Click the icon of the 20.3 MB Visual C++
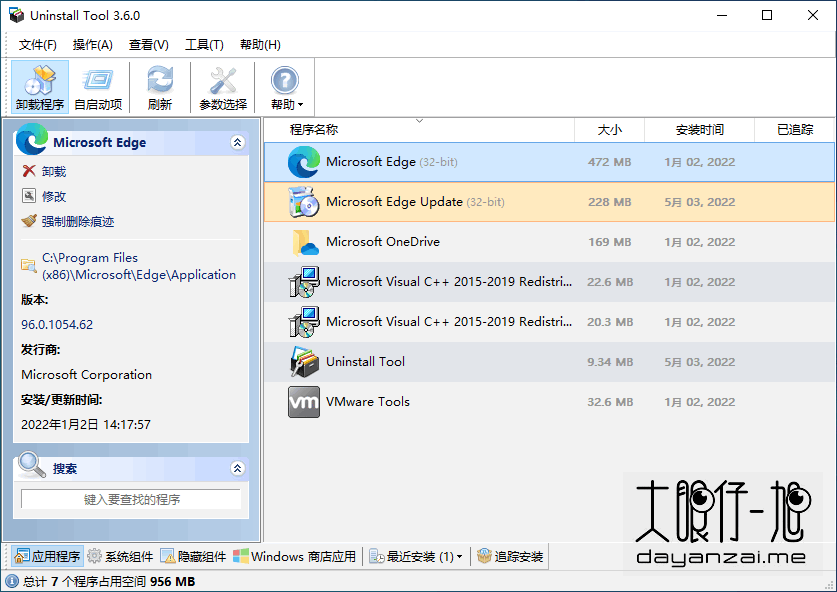Screen dimensions: 837x592 pos(304,322)
